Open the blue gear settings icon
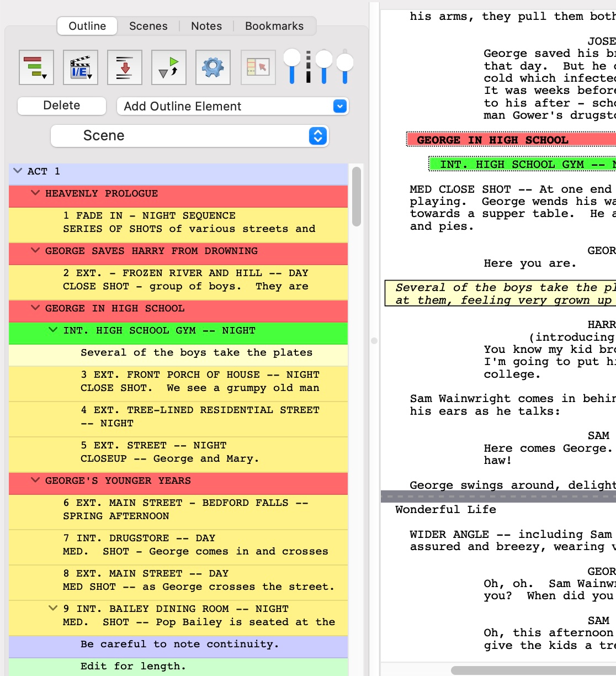616x676 pixels. tap(213, 66)
